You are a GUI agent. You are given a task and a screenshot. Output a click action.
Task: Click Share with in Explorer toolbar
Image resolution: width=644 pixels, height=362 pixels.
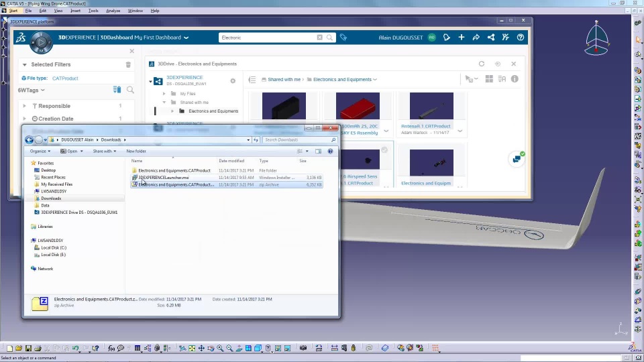(x=105, y=151)
